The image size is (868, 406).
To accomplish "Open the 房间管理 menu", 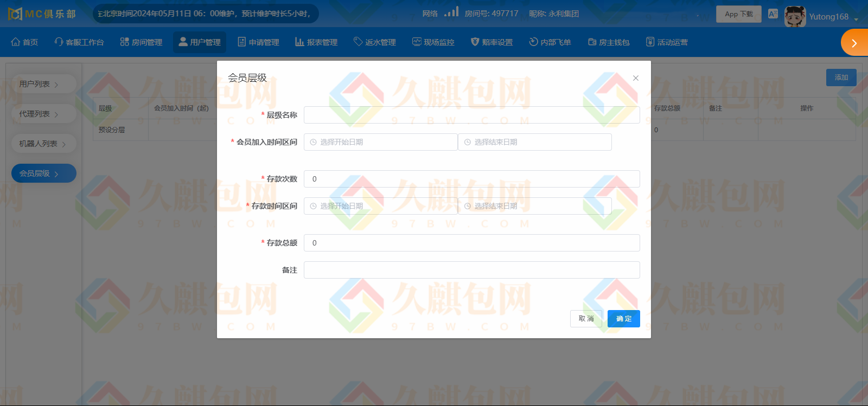I will (141, 42).
